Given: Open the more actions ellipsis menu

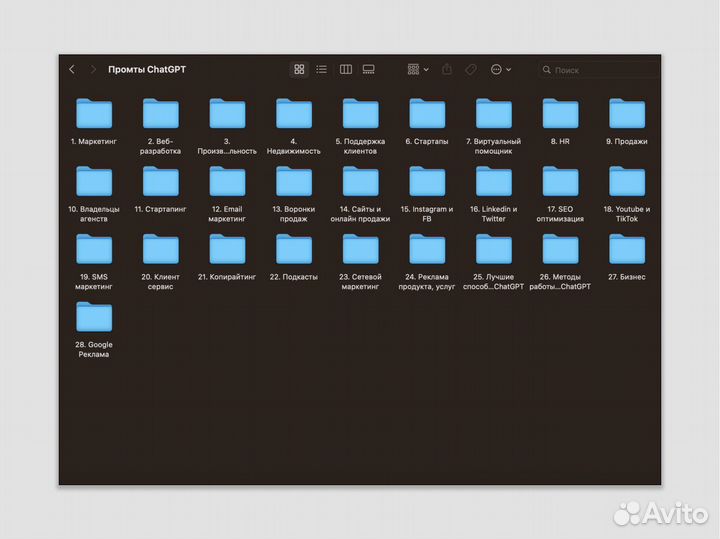Looking at the screenshot, I should (x=500, y=70).
